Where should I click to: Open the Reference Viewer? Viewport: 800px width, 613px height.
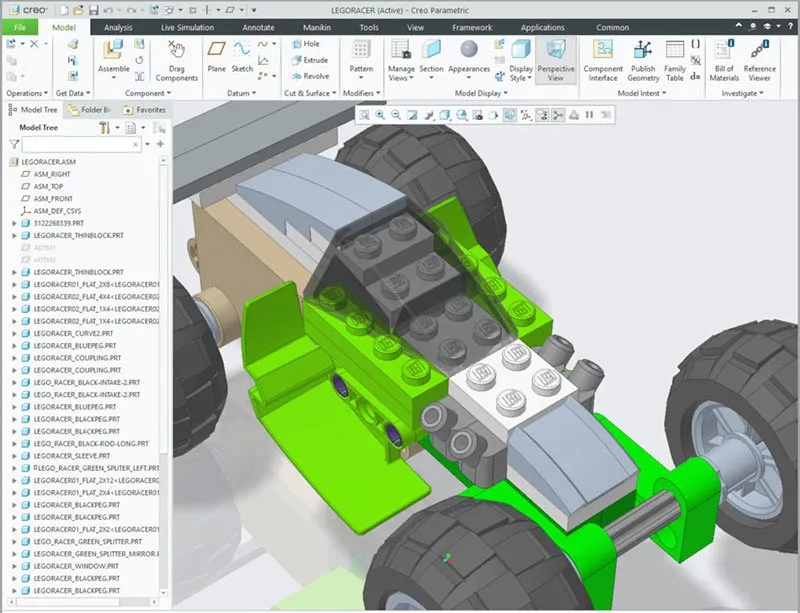(758, 57)
